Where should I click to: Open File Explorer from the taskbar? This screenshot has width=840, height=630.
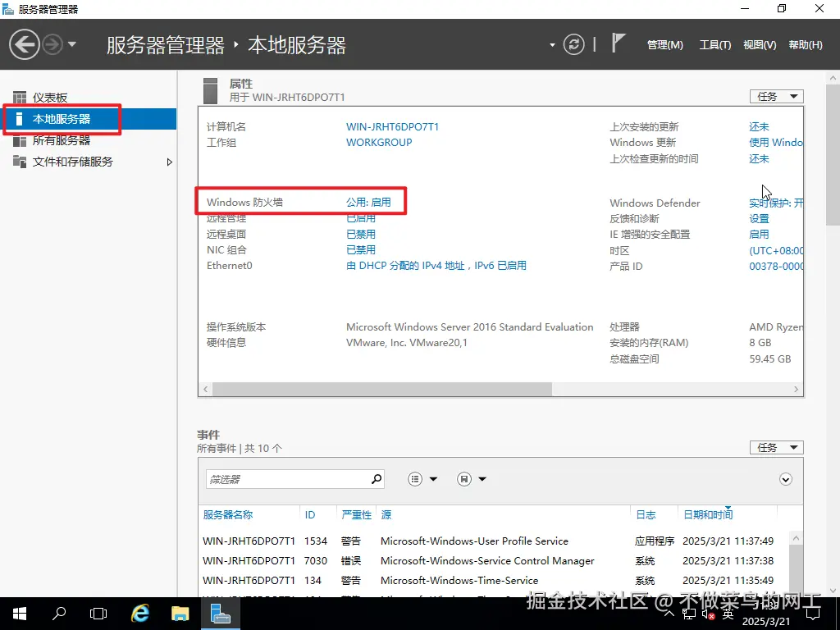coord(180,613)
